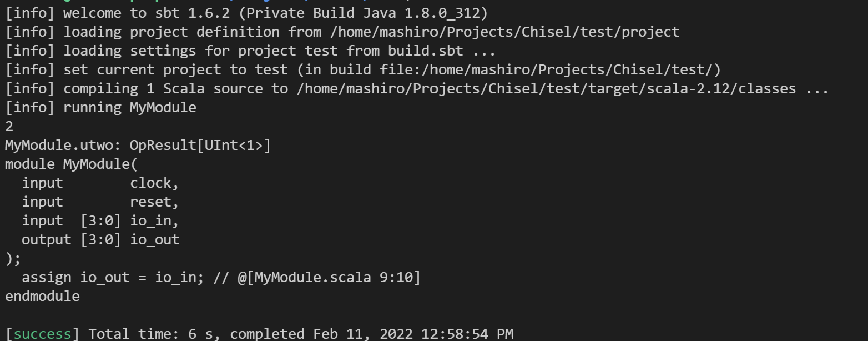Click the closing parenthesis semicolon line
The width and height of the screenshot is (868, 341).
tap(13, 258)
